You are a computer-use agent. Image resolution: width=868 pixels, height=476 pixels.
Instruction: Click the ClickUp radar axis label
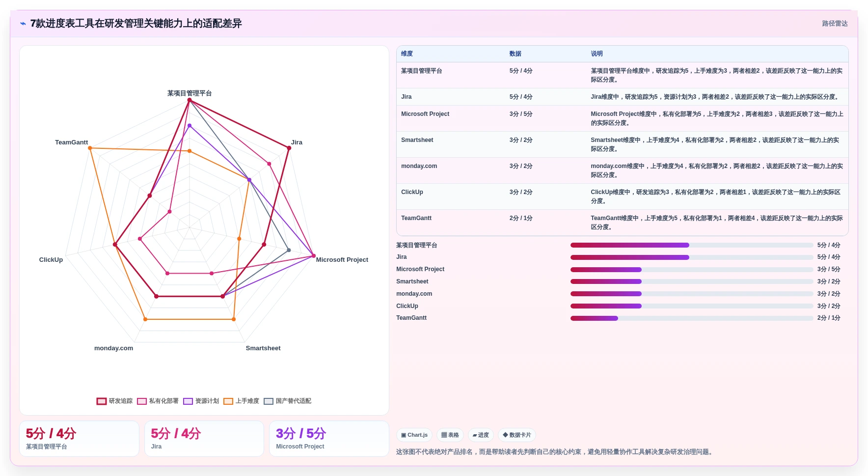[x=51, y=260]
